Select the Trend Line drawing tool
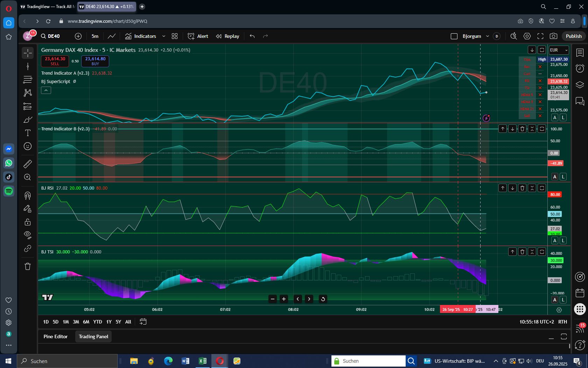 (x=28, y=67)
